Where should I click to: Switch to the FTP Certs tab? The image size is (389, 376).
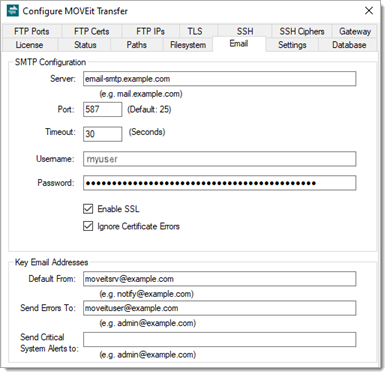(x=91, y=31)
